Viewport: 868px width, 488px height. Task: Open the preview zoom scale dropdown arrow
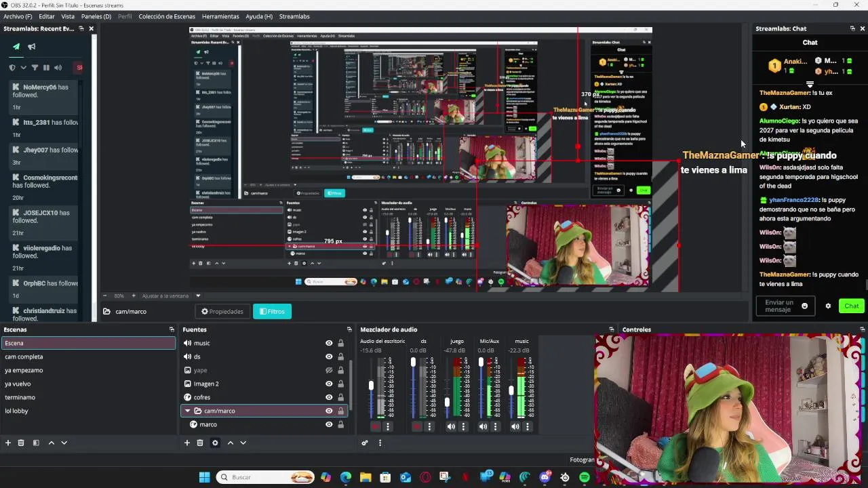coord(198,296)
